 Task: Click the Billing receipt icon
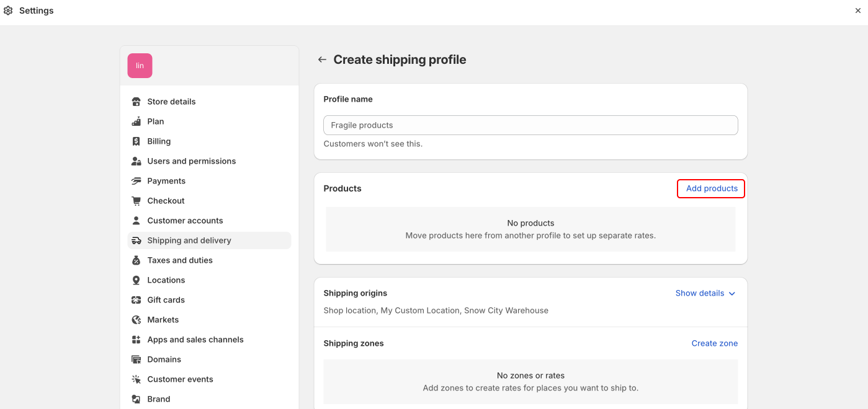pyautogui.click(x=136, y=141)
